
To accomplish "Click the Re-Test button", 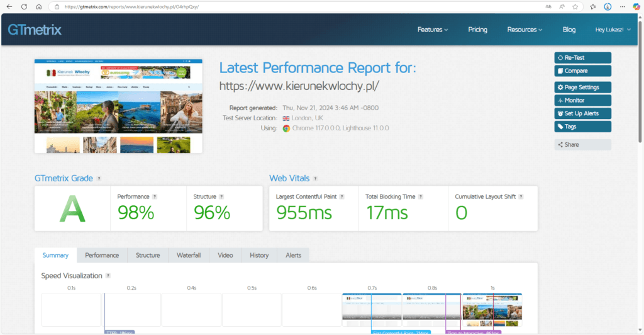I will click(x=582, y=57).
